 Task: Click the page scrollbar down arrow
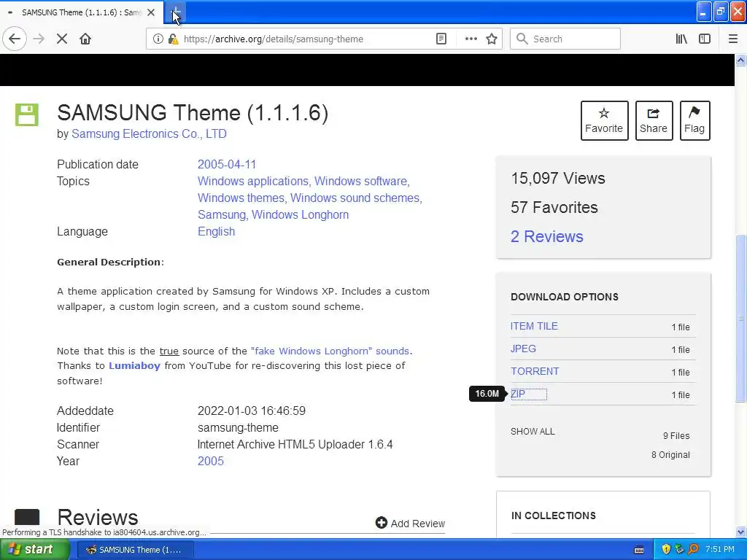[740, 532]
